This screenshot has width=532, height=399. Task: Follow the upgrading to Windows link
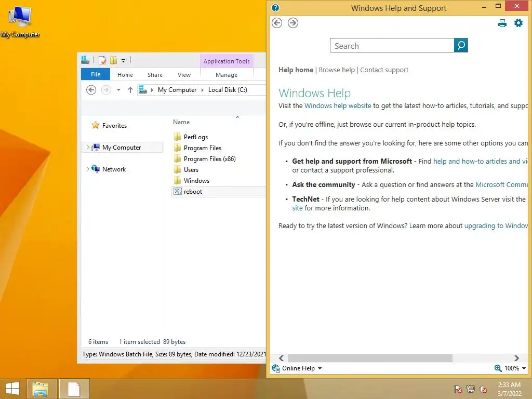[496, 225]
